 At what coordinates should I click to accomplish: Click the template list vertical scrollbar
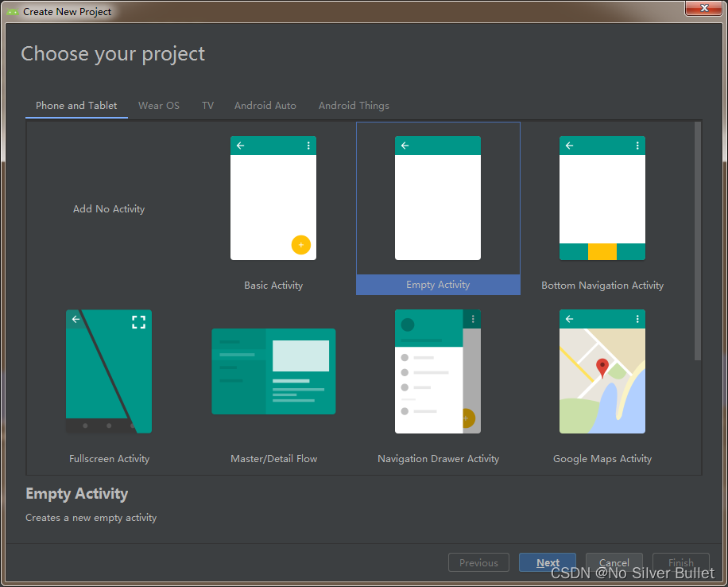coord(697,241)
